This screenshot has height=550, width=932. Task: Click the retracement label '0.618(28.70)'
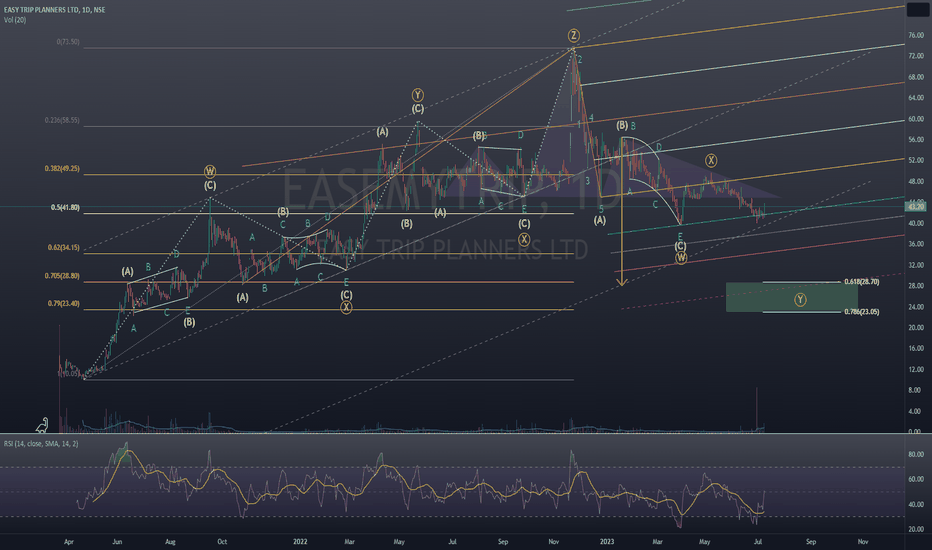point(861,282)
